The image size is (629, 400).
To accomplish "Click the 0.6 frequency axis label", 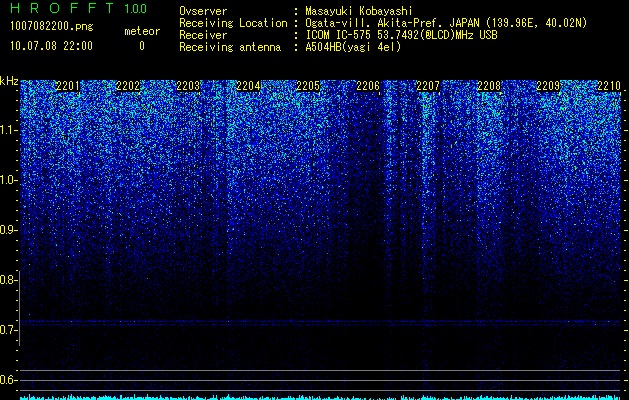I will point(7,380).
